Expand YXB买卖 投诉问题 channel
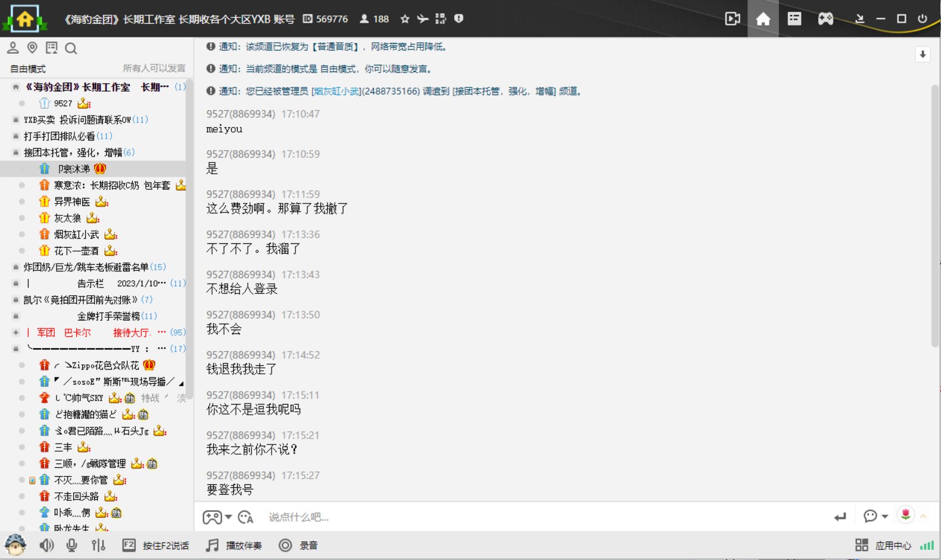The width and height of the screenshot is (941, 560). pyautogui.click(x=16, y=120)
